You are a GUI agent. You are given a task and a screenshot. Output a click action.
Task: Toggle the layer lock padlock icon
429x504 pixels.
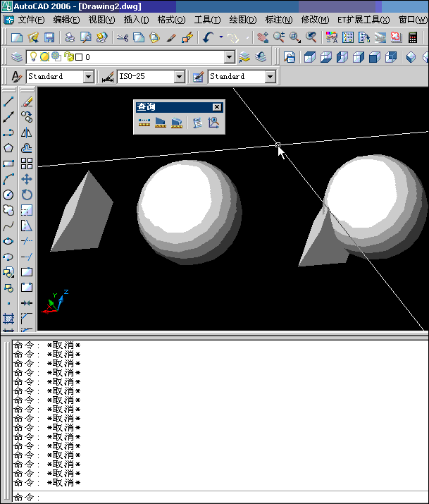point(68,57)
